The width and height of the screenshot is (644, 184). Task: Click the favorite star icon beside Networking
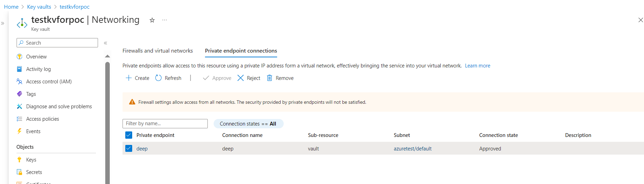(x=152, y=20)
